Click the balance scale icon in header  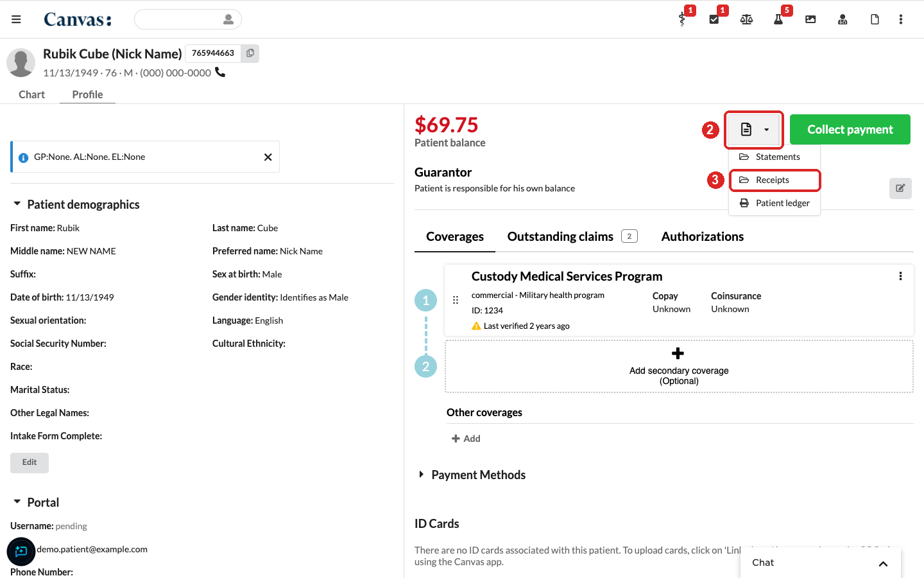pos(746,19)
